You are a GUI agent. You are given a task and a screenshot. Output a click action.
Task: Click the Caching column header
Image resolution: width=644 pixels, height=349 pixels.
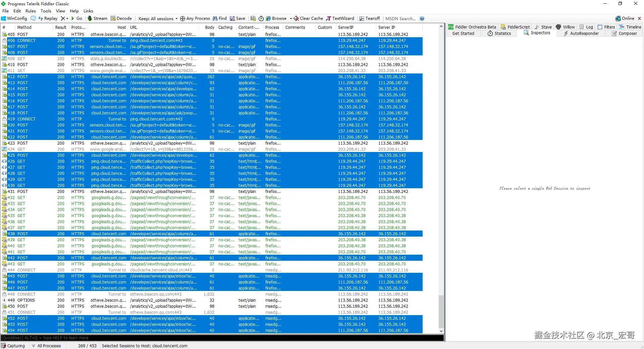click(x=225, y=28)
